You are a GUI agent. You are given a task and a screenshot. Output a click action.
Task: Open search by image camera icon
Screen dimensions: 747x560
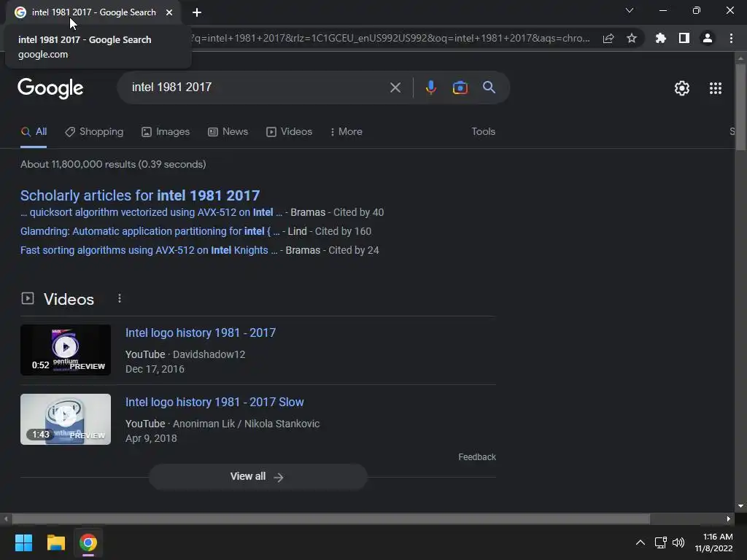pyautogui.click(x=460, y=87)
